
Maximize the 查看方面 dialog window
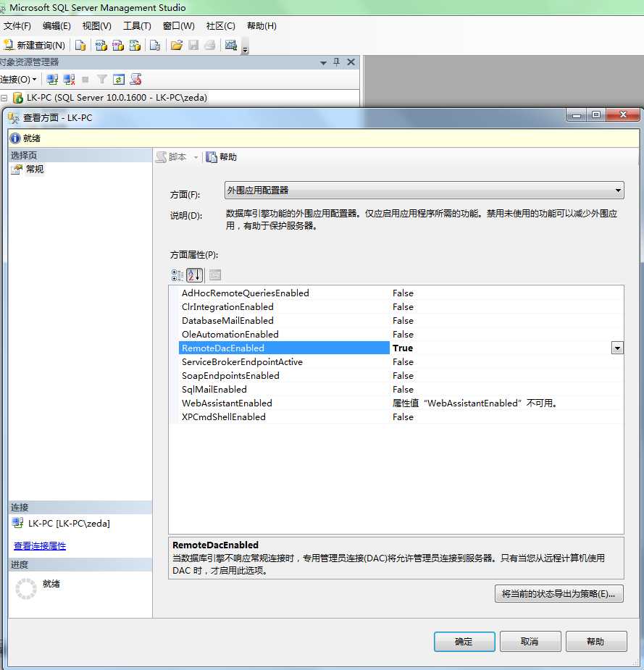click(597, 114)
